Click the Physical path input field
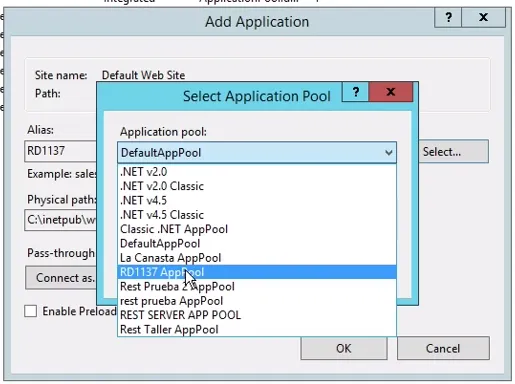The height and width of the screenshot is (384, 515). click(x=61, y=220)
